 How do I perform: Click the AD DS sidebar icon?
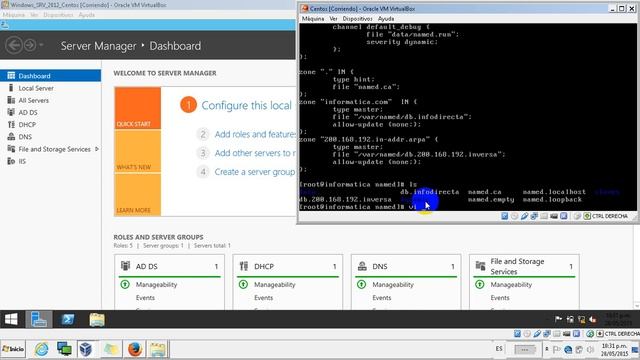click(x=11, y=112)
